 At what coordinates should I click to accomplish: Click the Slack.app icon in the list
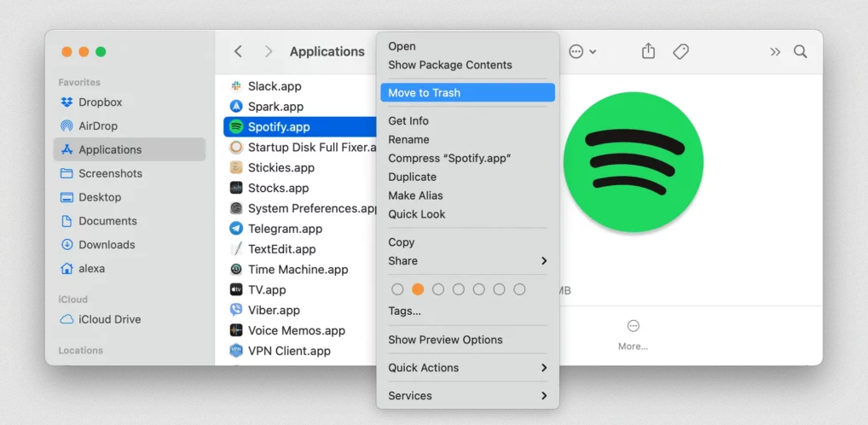pos(236,86)
